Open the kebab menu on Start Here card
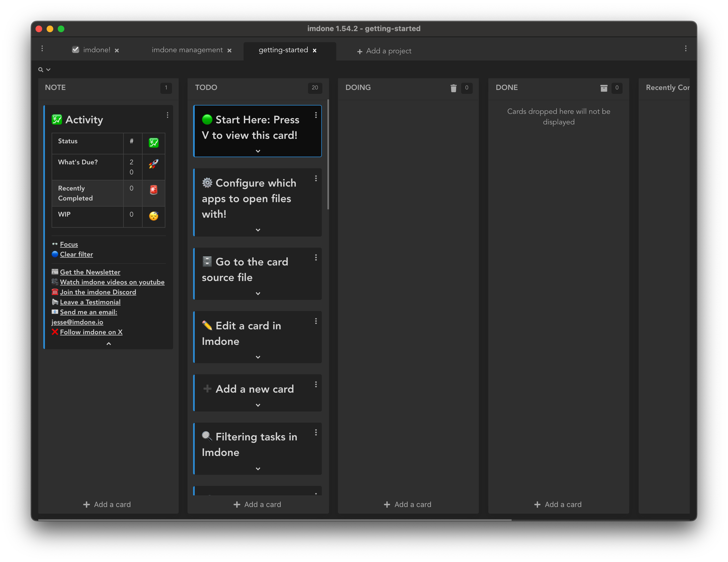The width and height of the screenshot is (728, 562). 316,115
